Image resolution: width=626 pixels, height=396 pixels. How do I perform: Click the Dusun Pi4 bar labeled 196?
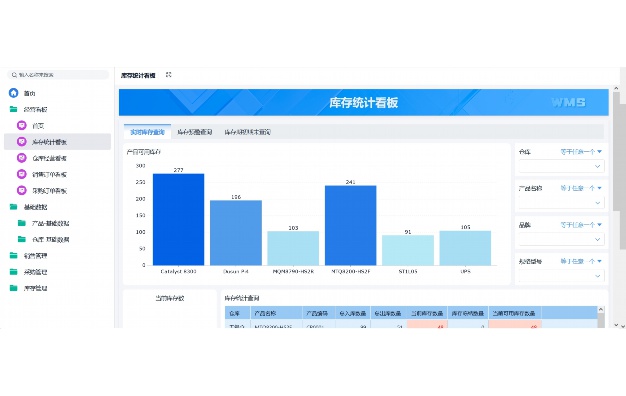point(236,233)
